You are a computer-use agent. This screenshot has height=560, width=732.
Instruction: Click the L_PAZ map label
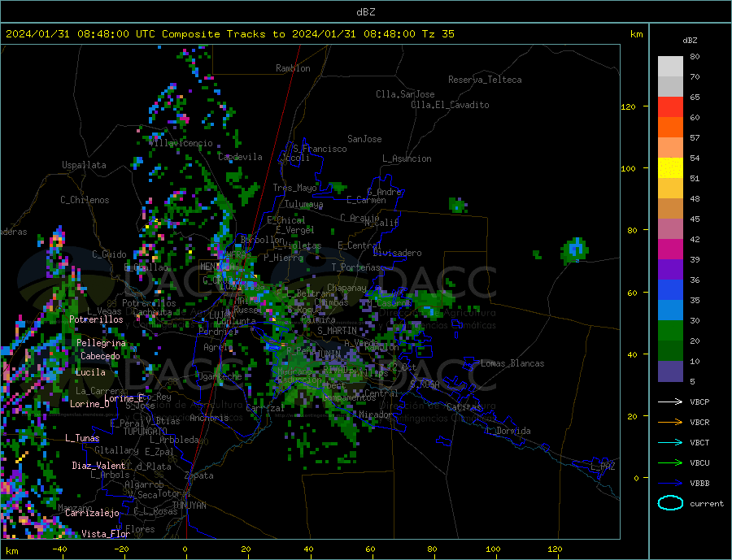click(603, 467)
